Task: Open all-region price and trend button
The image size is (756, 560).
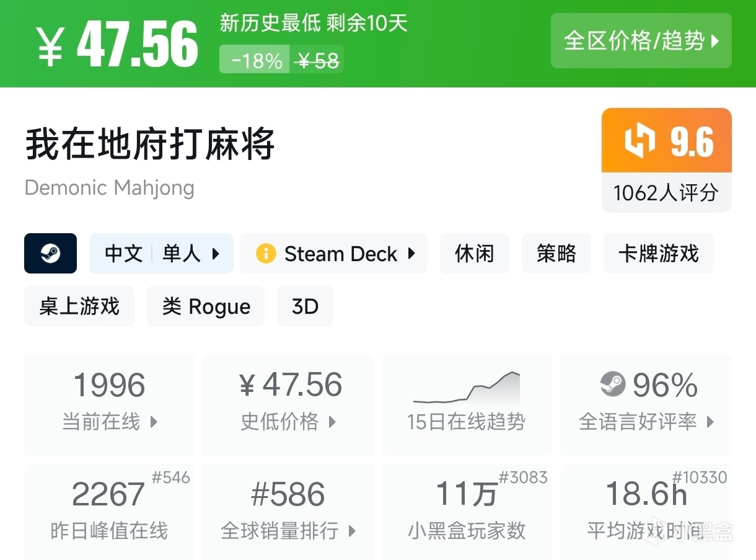Action: click(641, 41)
